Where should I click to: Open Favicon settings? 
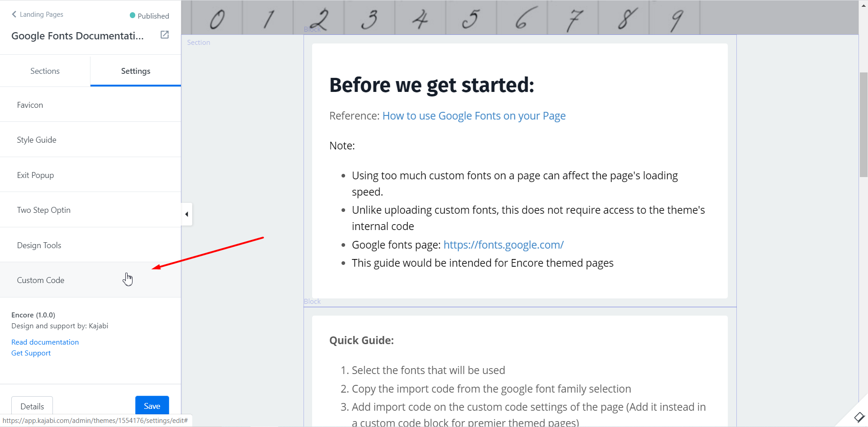pyautogui.click(x=30, y=105)
